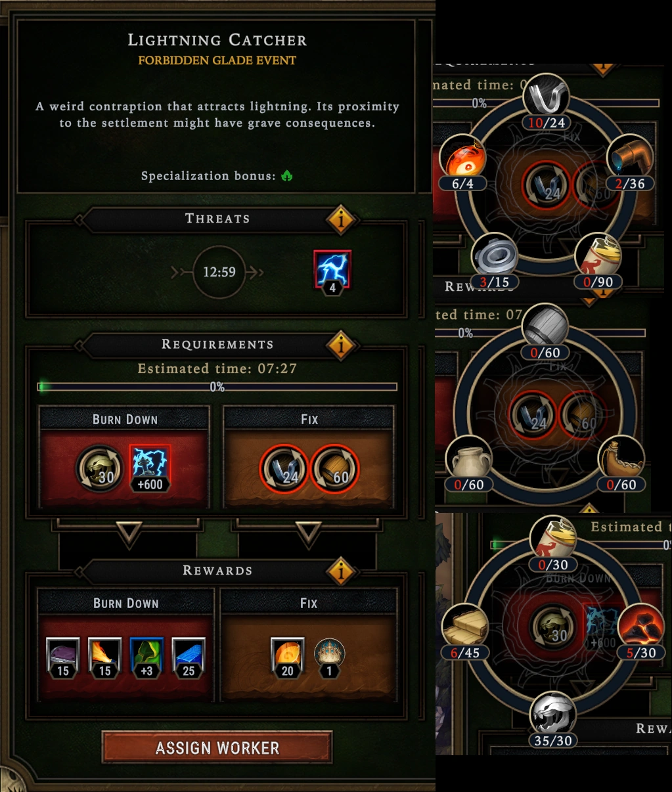
Task: Click the requirements progress bar at 0%
Action: pyautogui.click(x=217, y=387)
